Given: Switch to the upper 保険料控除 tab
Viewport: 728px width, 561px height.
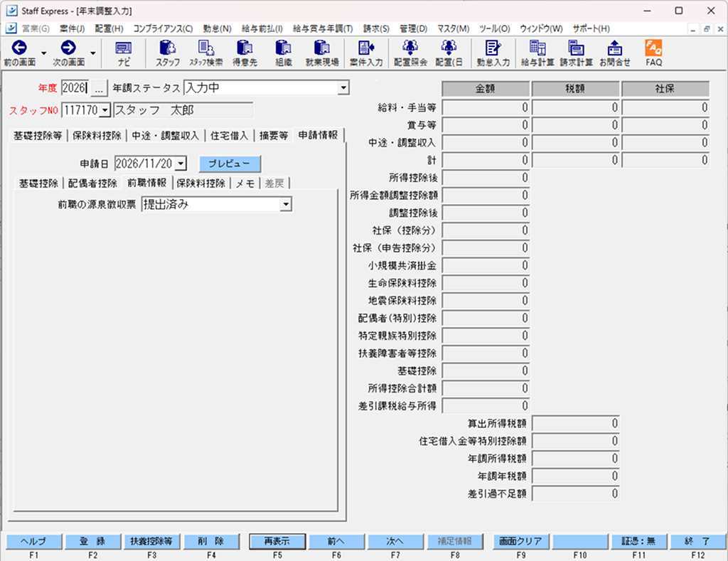Looking at the screenshot, I should pos(97,136).
